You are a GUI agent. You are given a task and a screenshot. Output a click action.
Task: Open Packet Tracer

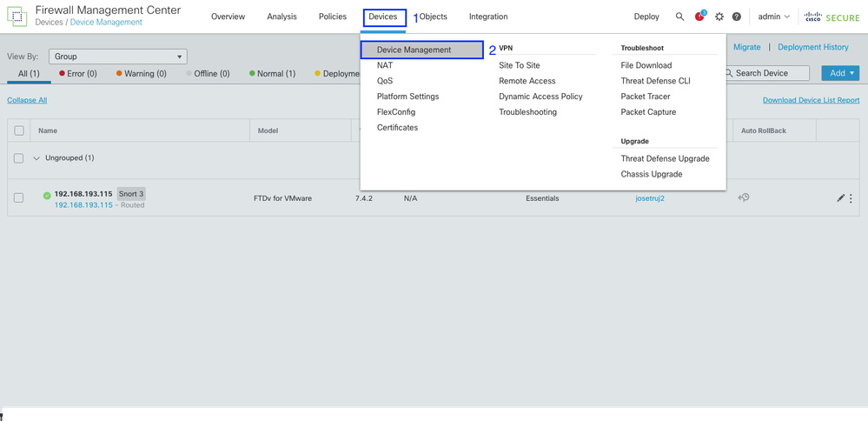tap(646, 97)
